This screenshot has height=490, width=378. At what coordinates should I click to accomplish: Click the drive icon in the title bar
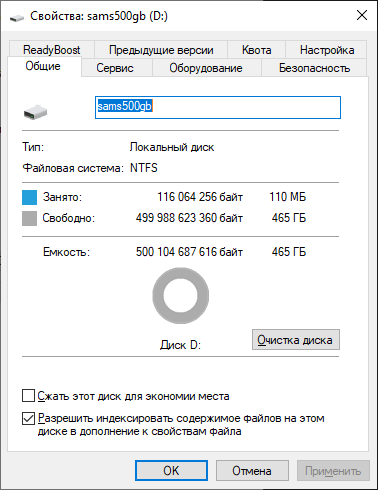pyautogui.click(x=17, y=17)
